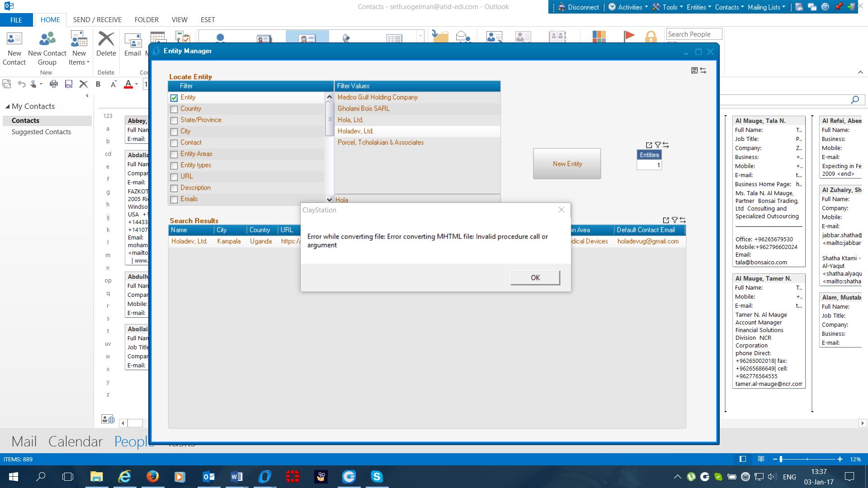The image size is (868, 488).
Task: Click the Search People input field
Action: tap(694, 34)
